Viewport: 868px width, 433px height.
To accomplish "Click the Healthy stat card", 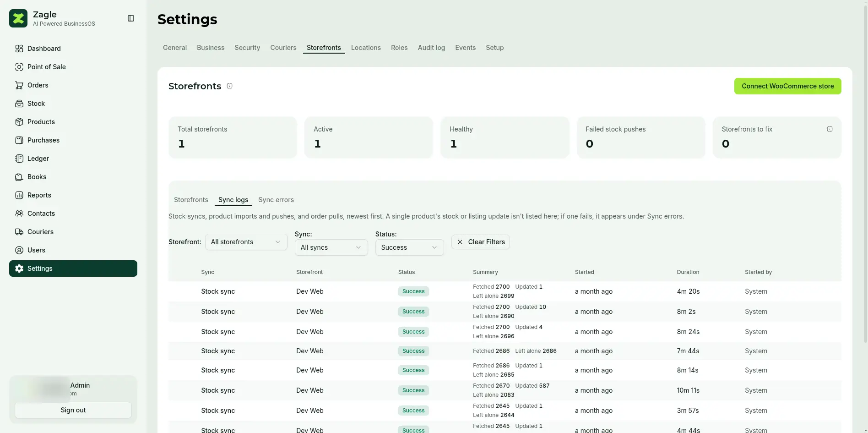I will [505, 137].
